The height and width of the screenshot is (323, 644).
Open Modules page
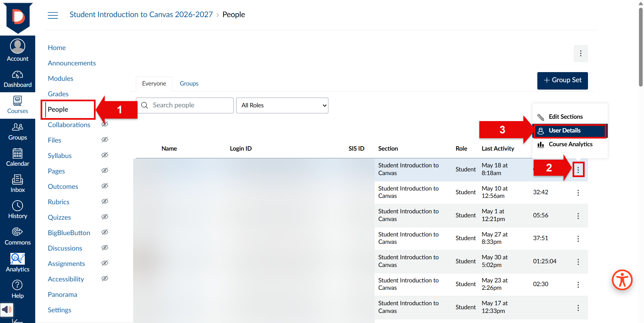pos(60,78)
